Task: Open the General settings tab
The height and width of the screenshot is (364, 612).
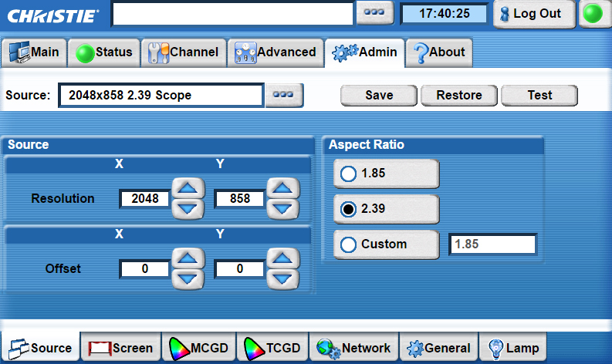Action: click(438, 348)
